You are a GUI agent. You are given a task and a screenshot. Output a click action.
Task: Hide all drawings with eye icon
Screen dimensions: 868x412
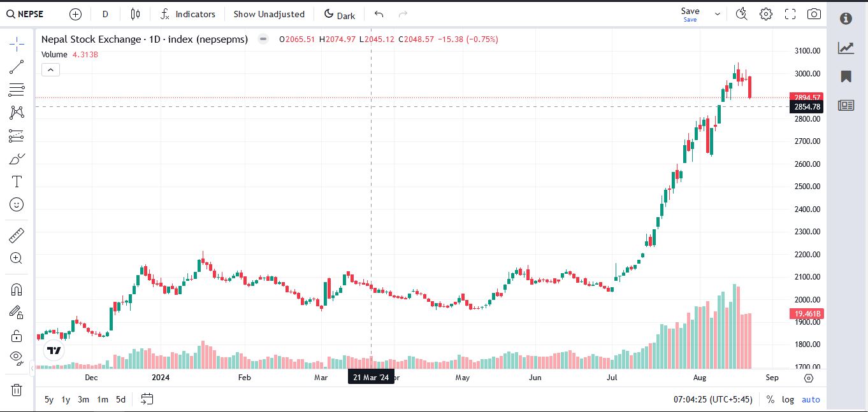(x=17, y=357)
